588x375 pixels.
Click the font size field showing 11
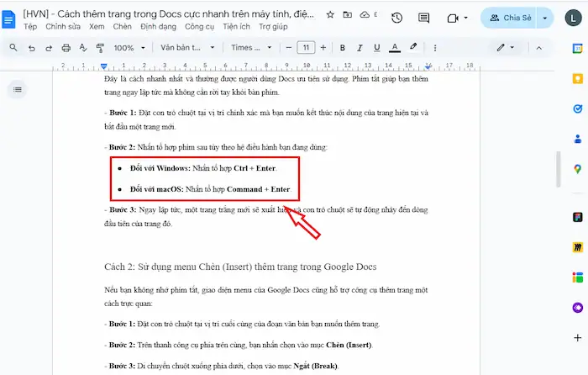tap(306, 48)
